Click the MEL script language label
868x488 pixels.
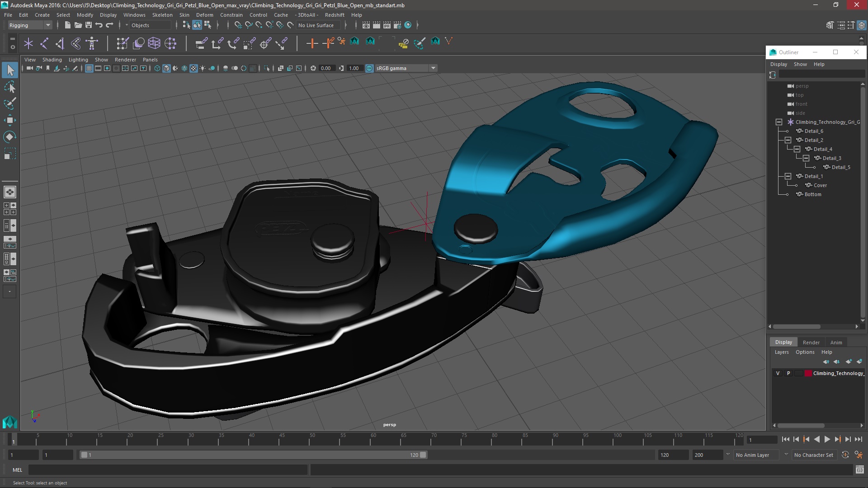tap(17, 470)
